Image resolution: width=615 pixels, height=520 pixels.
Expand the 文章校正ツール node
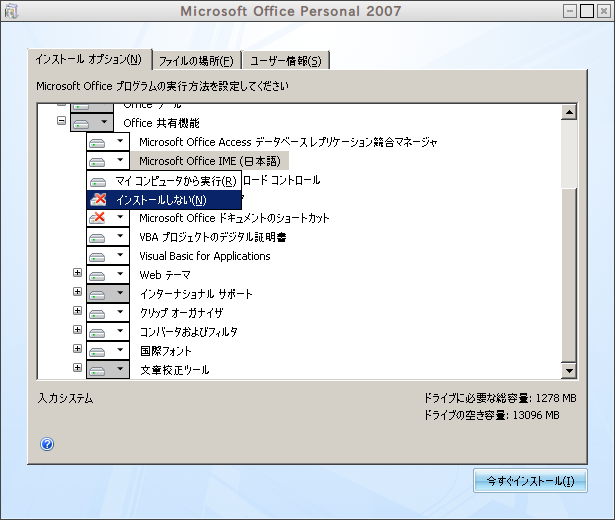tap(78, 367)
